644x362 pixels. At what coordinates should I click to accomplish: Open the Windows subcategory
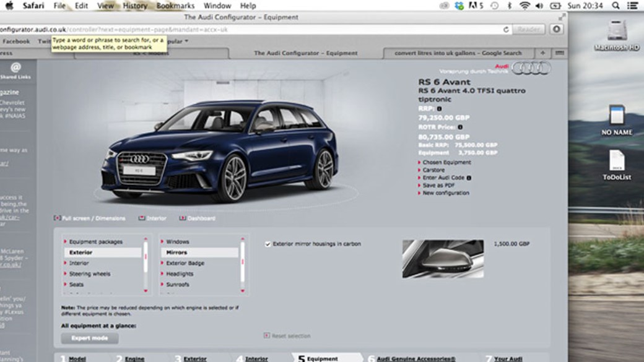click(x=178, y=242)
